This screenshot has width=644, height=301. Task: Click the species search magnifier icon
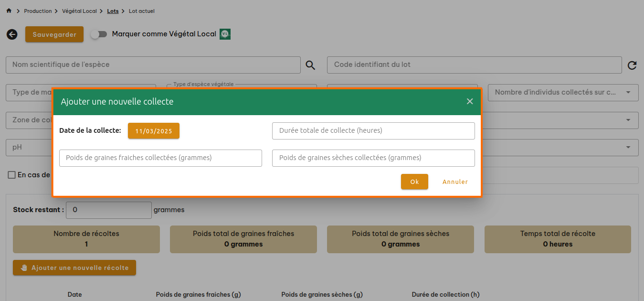[x=310, y=65]
